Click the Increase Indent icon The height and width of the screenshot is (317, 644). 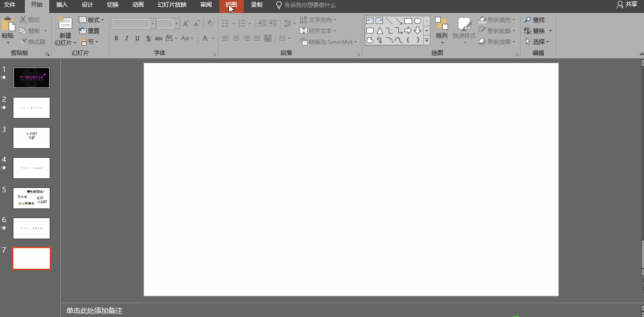[273, 23]
